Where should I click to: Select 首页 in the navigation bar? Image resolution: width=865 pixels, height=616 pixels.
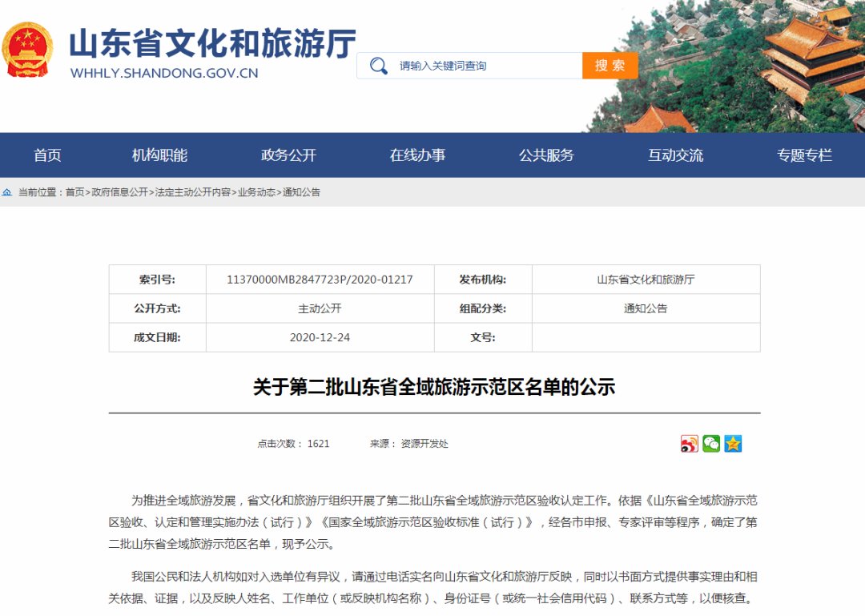[x=46, y=155]
